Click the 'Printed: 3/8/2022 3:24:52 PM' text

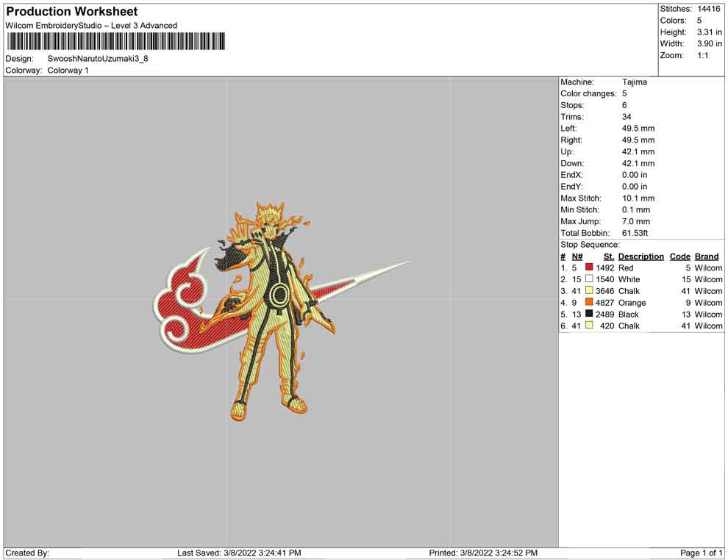pyautogui.click(x=483, y=553)
